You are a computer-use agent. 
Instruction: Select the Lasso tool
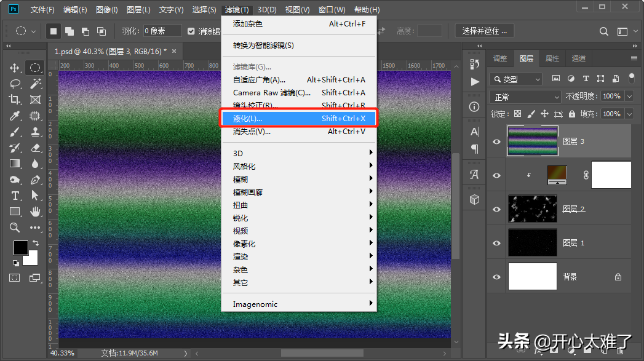(15, 84)
